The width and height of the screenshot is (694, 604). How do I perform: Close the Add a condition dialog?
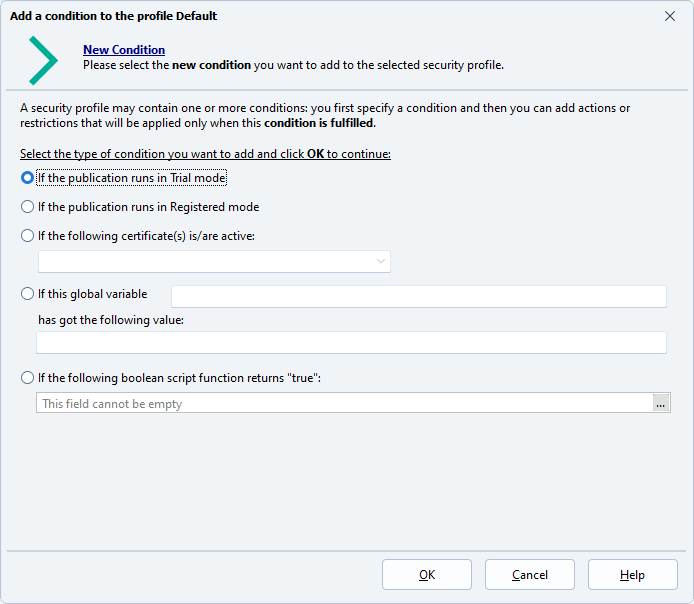click(669, 16)
